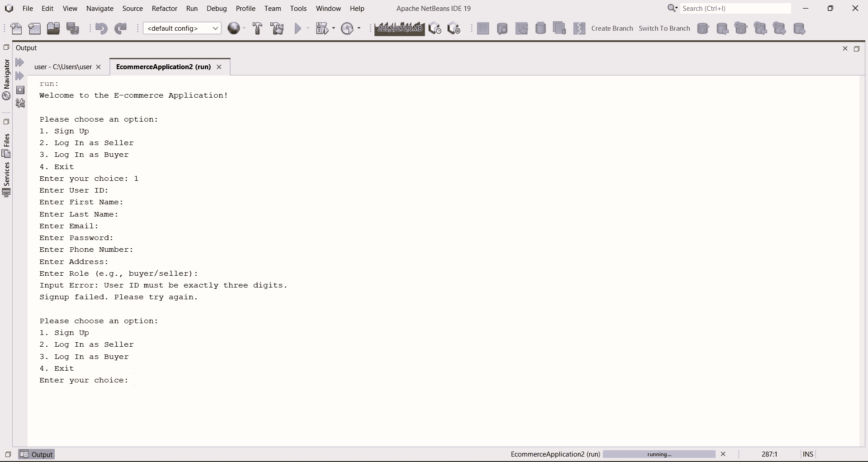Click the Open Project folder icon
868x462 pixels.
tap(53, 28)
